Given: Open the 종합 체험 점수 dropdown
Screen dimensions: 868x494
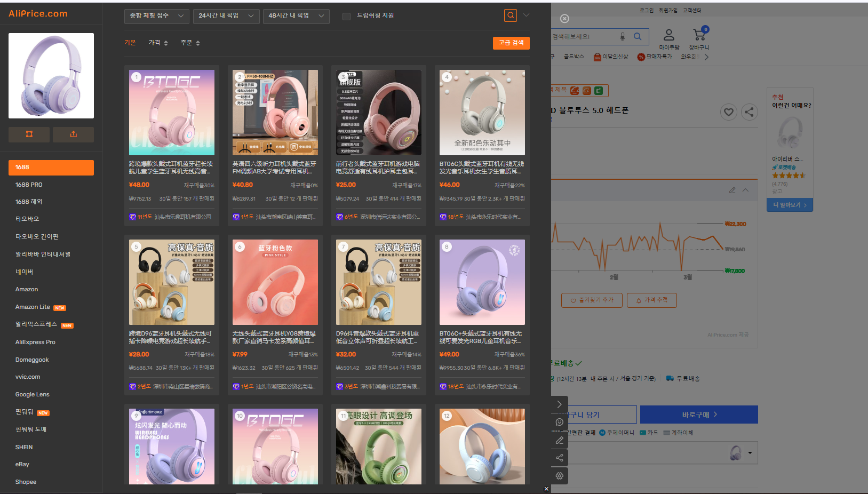Looking at the screenshot, I should pos(157,16).
